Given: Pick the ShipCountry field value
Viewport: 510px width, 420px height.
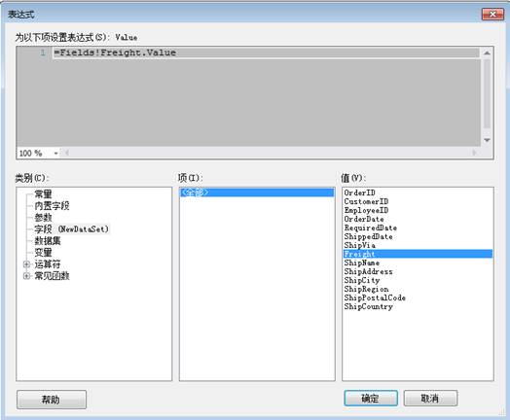Looking at the screenshot, I should click(x=368, y=306).
